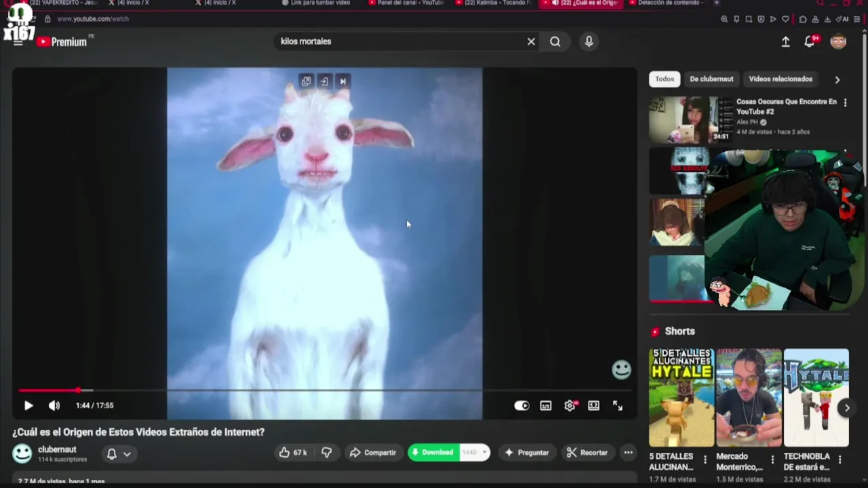Screen dimensions: 868x488
Task: Open 'TECHNOBLA DE estará' short thumbnail
Action: 816,398
